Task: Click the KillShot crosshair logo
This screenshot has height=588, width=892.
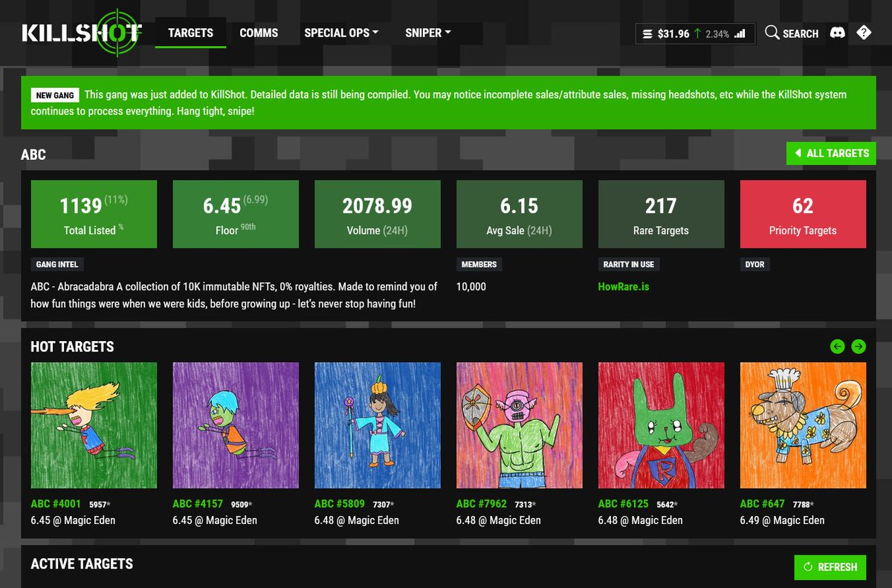Action: pos(81,33)
